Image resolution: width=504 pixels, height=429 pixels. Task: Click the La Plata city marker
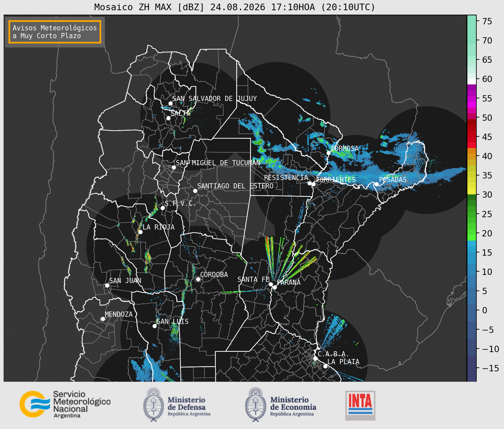click(x=325, y=366)
